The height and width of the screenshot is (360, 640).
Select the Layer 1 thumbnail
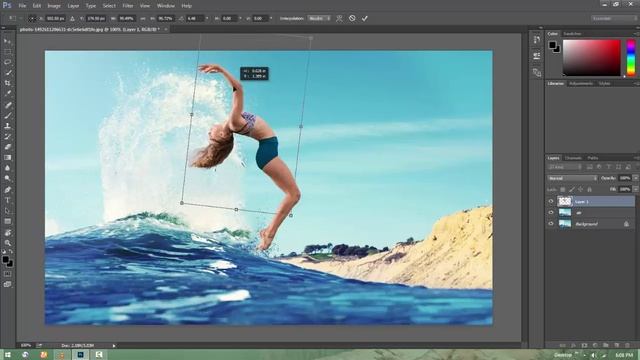click(x=565, y=201)
